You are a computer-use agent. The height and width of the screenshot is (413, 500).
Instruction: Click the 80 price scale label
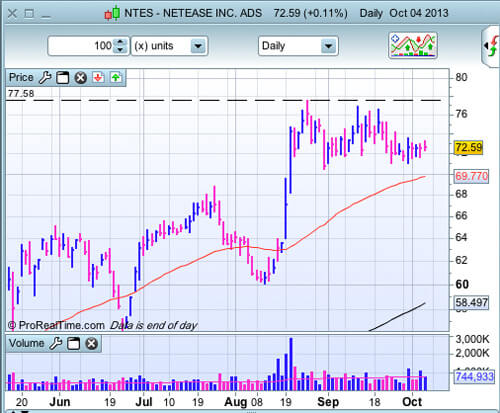[x=461, y=77]
